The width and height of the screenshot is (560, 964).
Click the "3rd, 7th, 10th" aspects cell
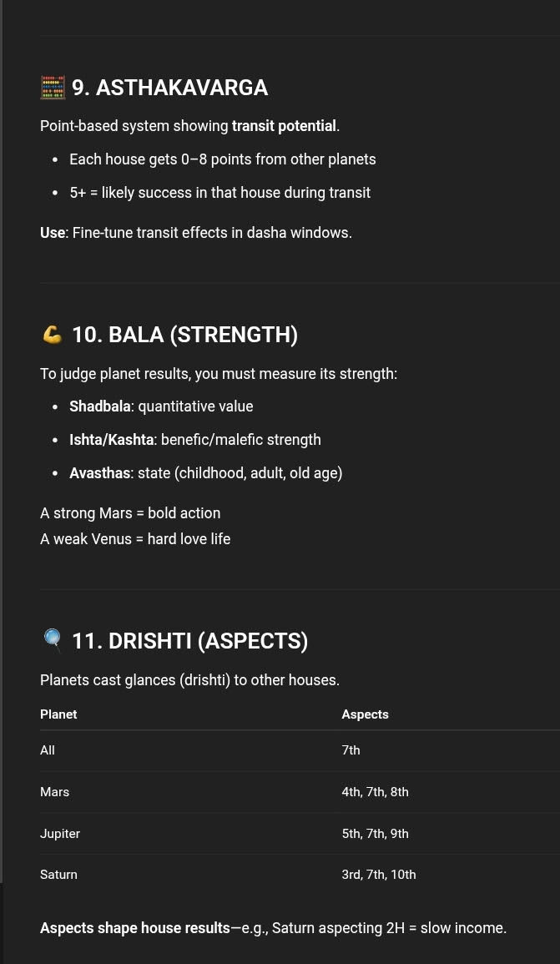pos(378,875)
